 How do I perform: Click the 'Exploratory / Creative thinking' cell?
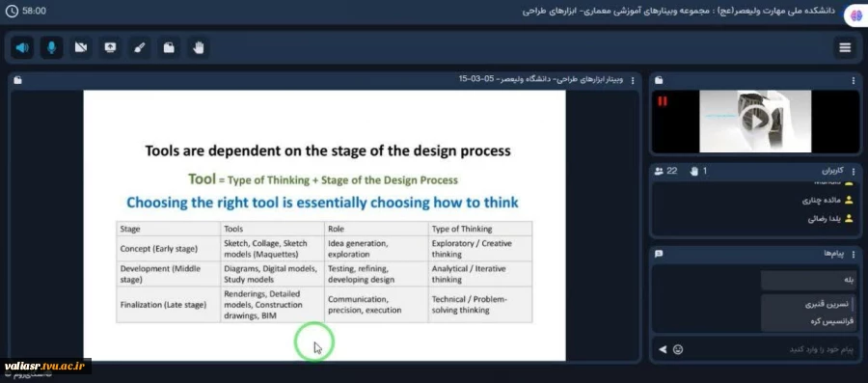point(480,249)
